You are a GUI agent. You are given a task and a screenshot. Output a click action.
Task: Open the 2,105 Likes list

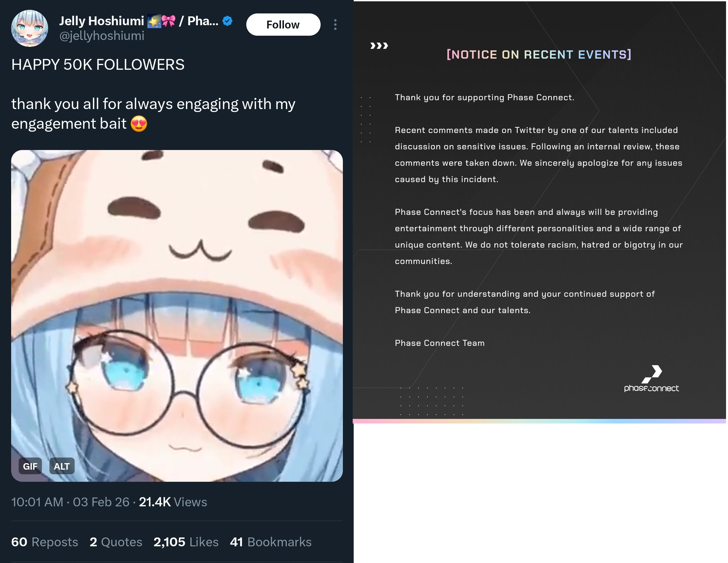point(186,542)
